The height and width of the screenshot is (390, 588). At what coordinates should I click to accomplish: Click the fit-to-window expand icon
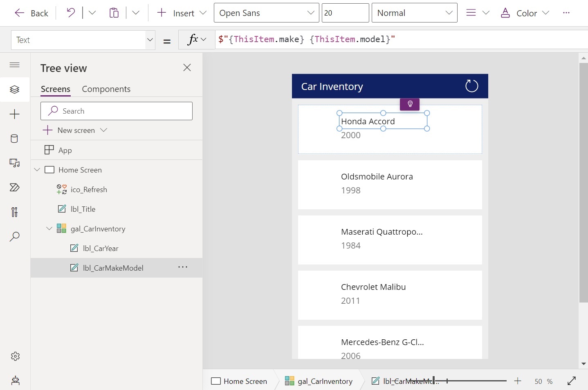[x=572, y=381]
